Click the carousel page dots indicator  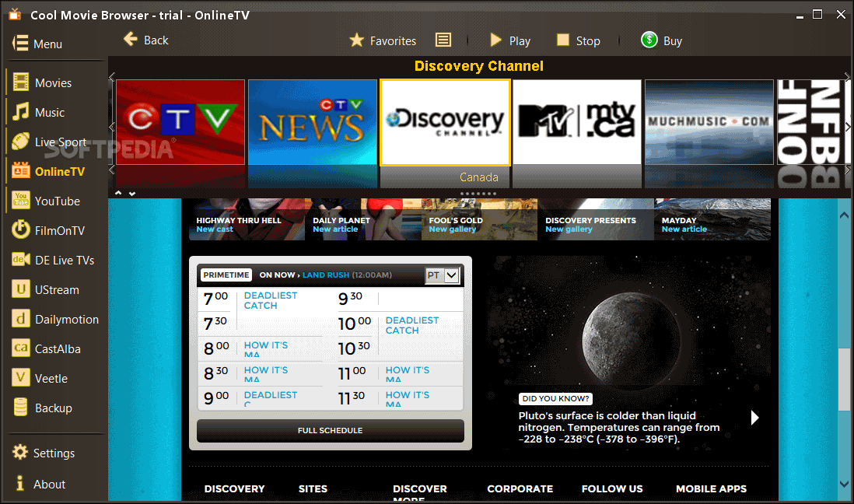[478, 194]
